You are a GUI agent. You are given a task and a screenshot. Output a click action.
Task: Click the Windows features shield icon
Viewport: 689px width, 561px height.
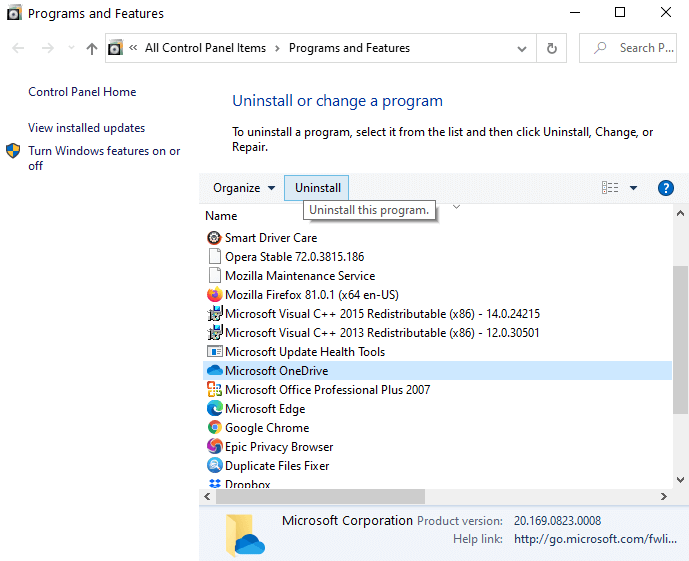point(13,151)
